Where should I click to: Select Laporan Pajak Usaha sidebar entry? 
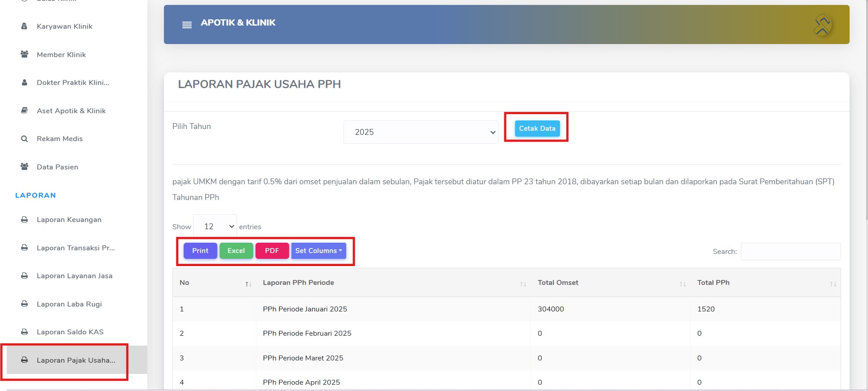76,360
